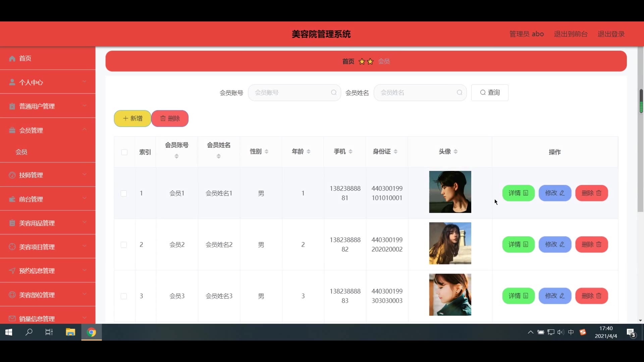Open Task View on taskbar
This screenshot has height=362, width=644.
(x=49, y=332)
